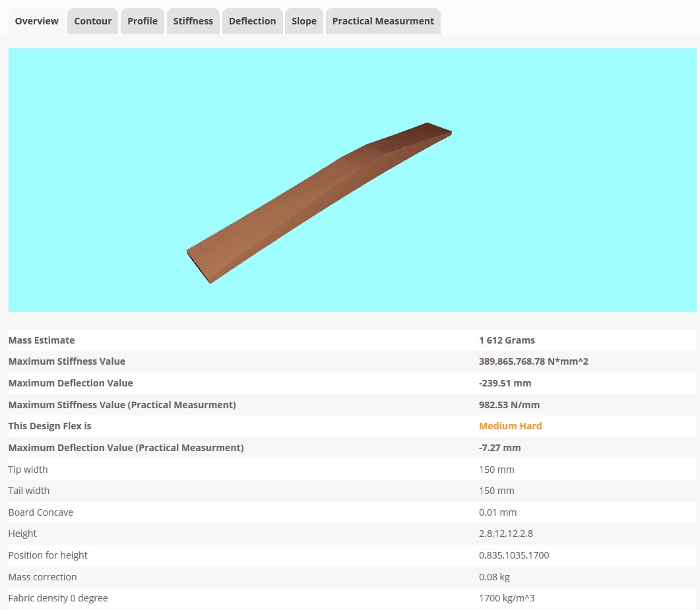The height and width of the screenshot is (610, 700).
Task: Select the Height values 2.8,12,12,2.8
Action: (506, 534)
